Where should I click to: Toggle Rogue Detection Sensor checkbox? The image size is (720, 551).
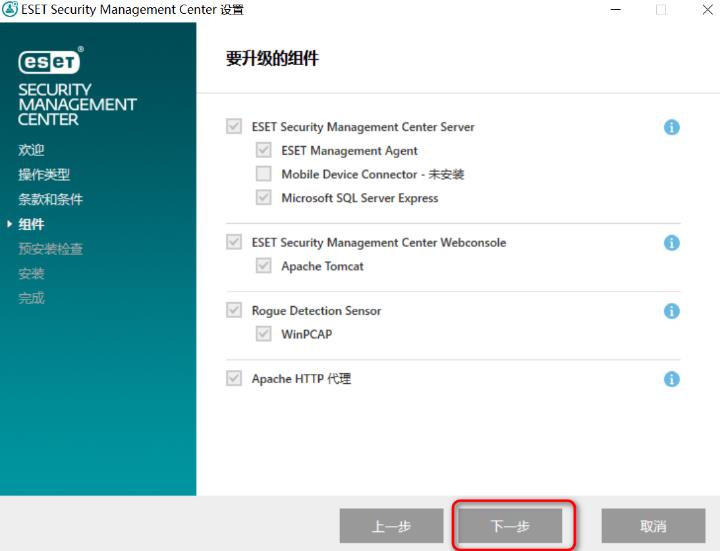(x=234, y=310)
